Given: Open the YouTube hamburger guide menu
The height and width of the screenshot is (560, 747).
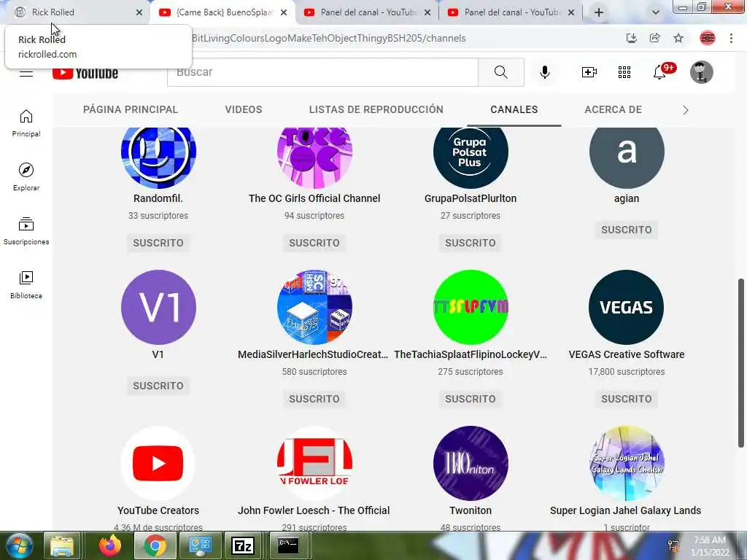Looking at the screenshot, I should [26, 73].
